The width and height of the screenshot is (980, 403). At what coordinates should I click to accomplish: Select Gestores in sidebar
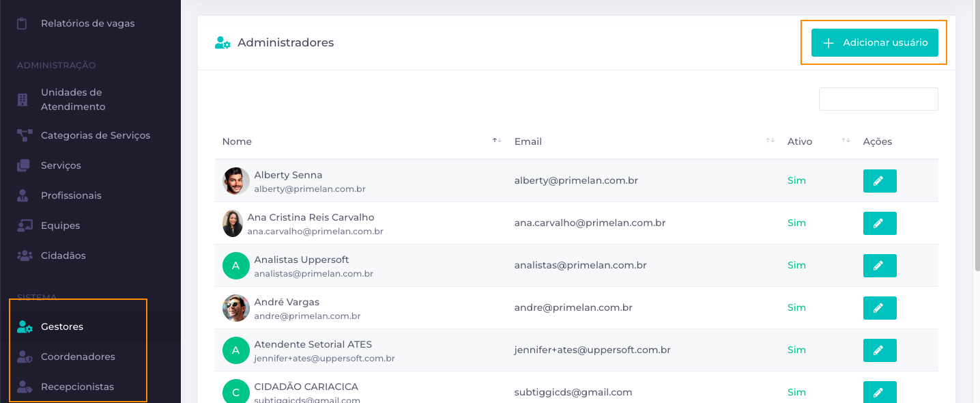point(90,326)
